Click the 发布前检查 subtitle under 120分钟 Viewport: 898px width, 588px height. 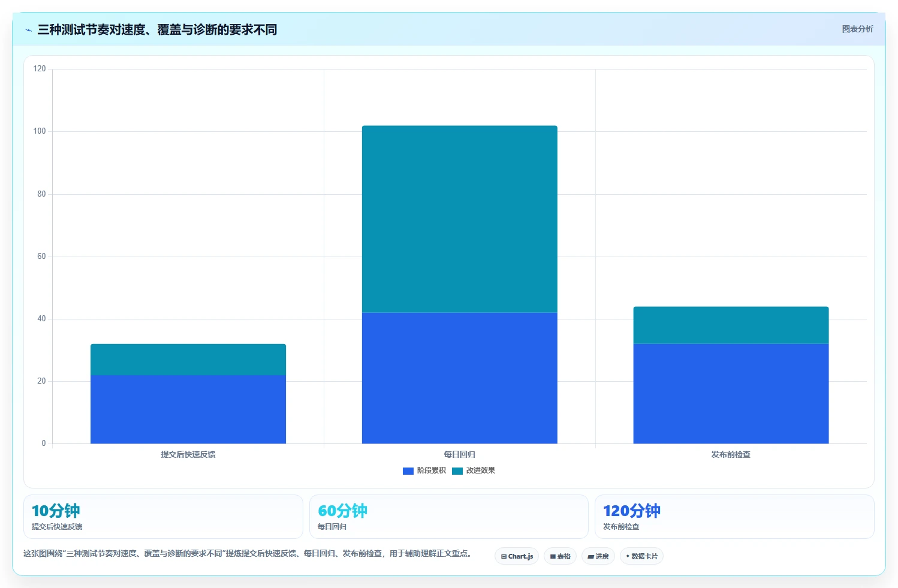(x=621, y=527)
